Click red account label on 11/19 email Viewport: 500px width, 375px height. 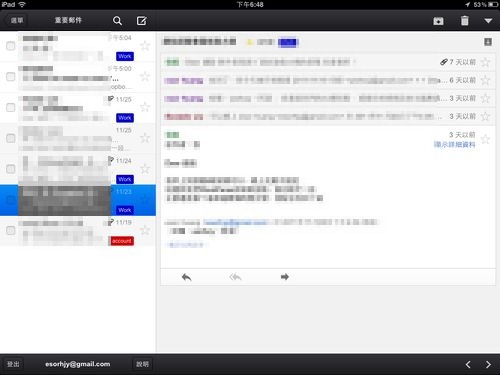pos(121,241)
